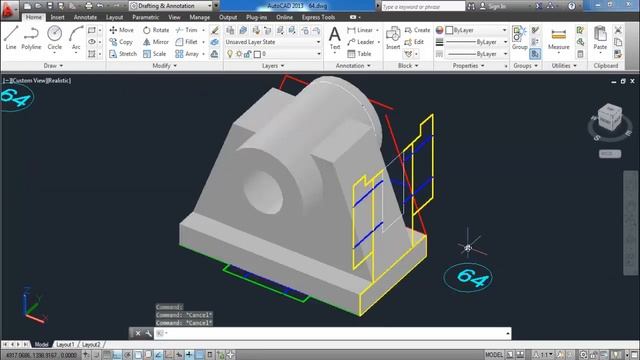Viewport: 640px width, 360px height.
Task: Open the AutoCAD application menu button
Action: 9,10
